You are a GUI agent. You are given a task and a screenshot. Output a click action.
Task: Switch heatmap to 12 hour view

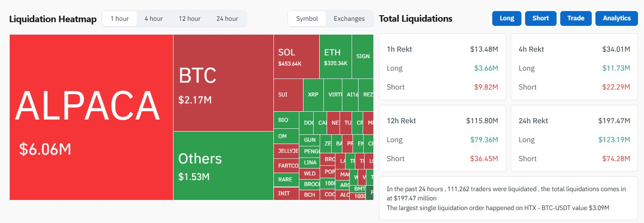(x=190, y=18)
